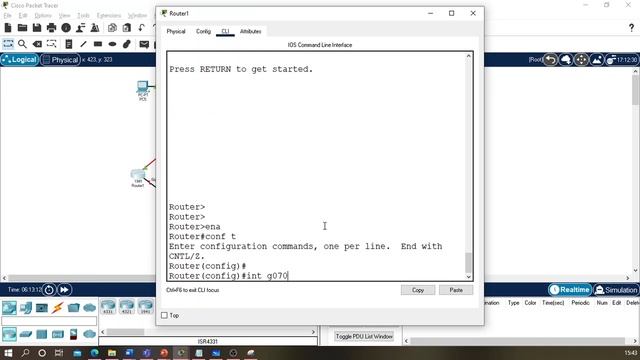Open the Physical tab in Router1
The image size is (640, 360).
pos(176,31)
